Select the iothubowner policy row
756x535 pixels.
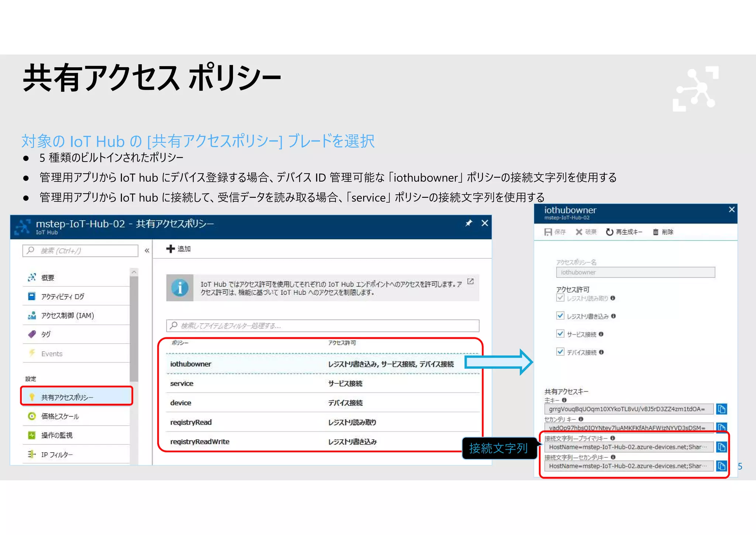tap(323, 364)
